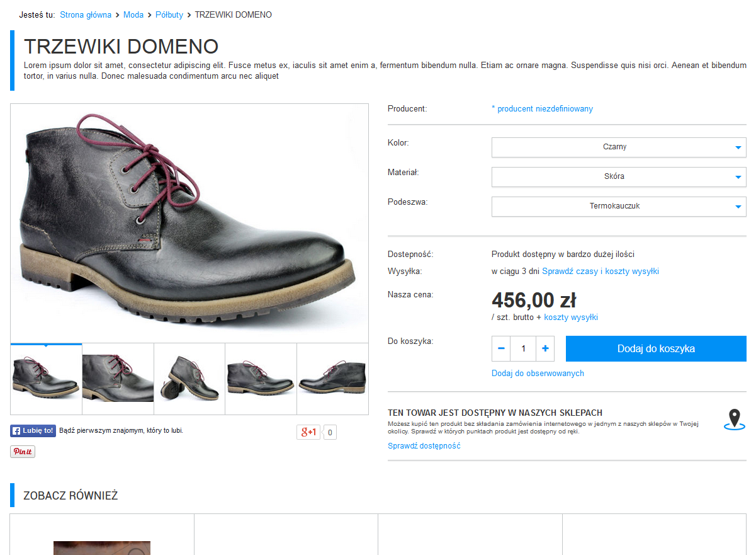Select the second shoe thumbnail with lace close-up
This screenshot has width=756, height=555.
[x=118, y=379]
